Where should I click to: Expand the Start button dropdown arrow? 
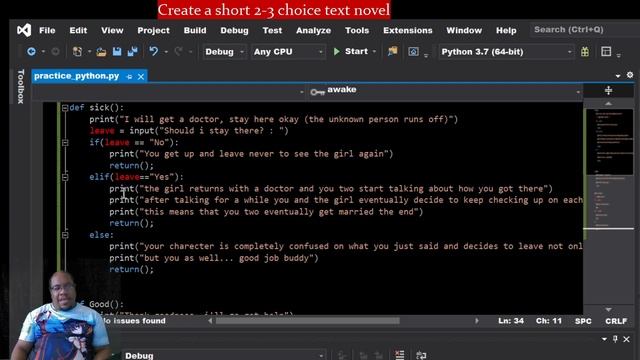point(374,52)
